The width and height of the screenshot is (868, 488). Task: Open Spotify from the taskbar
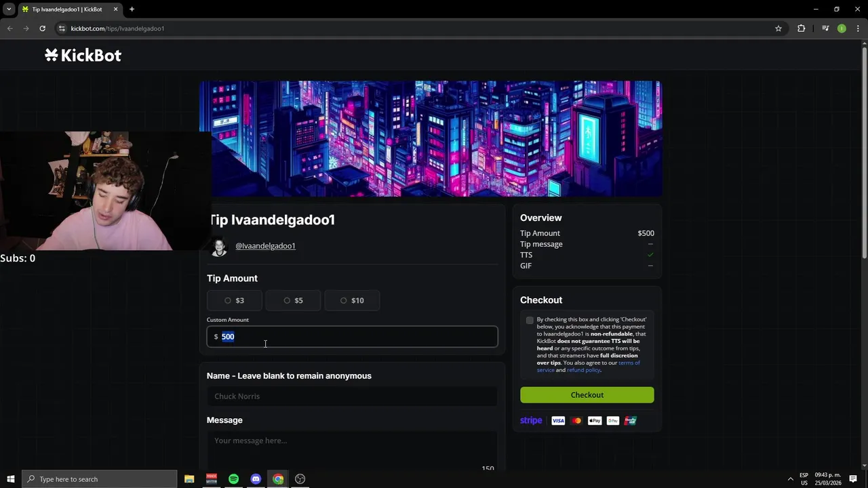[233, 479]
